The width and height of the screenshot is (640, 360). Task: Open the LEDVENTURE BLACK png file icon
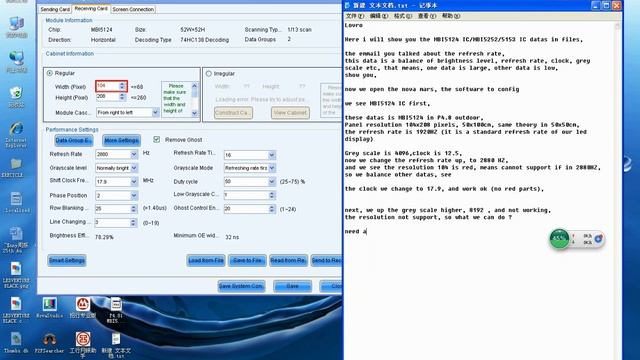(16, 275)
